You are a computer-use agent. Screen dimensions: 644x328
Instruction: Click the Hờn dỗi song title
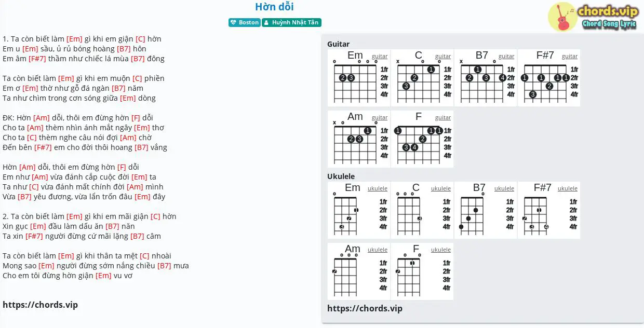275,7
